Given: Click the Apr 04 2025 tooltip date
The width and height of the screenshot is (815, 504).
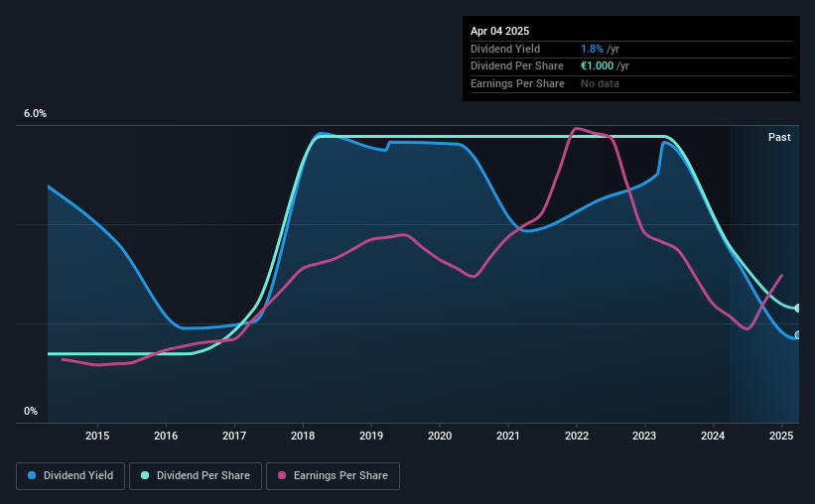Looking at the screenshot, I should click(x=500, y=31).
